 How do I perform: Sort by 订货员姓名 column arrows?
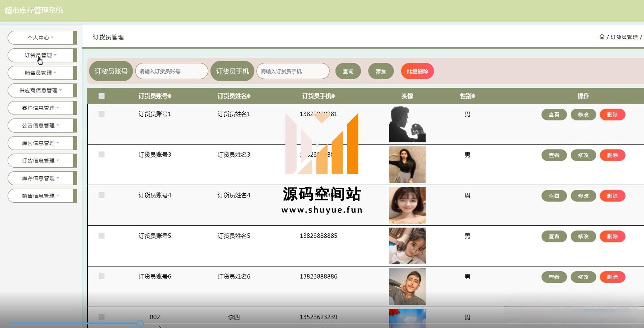point(249,96)
